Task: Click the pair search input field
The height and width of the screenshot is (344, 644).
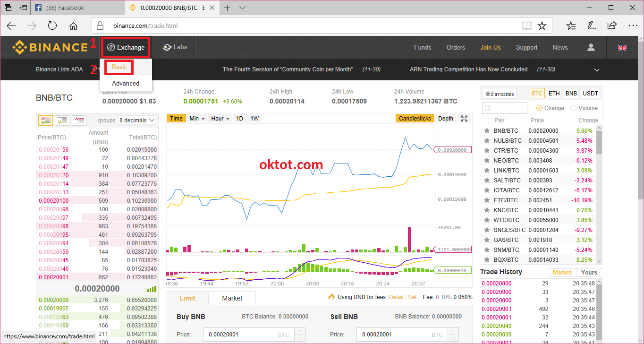Action: pos(504,108)
